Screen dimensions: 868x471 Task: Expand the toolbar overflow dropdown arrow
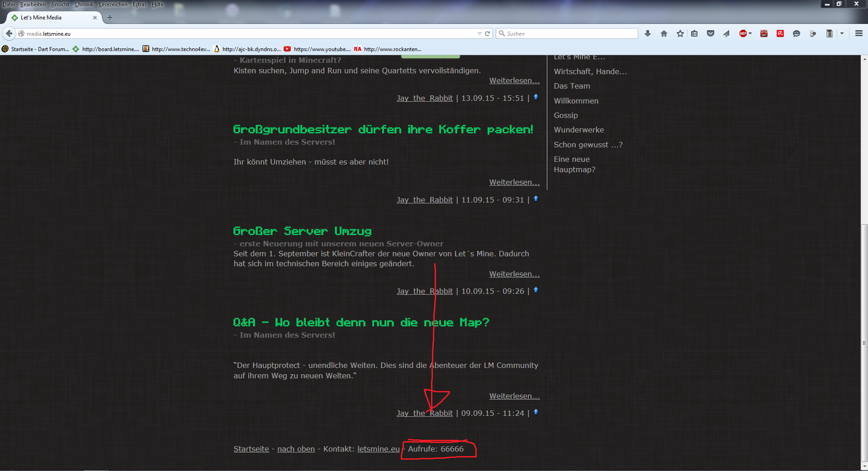[842, 33]
